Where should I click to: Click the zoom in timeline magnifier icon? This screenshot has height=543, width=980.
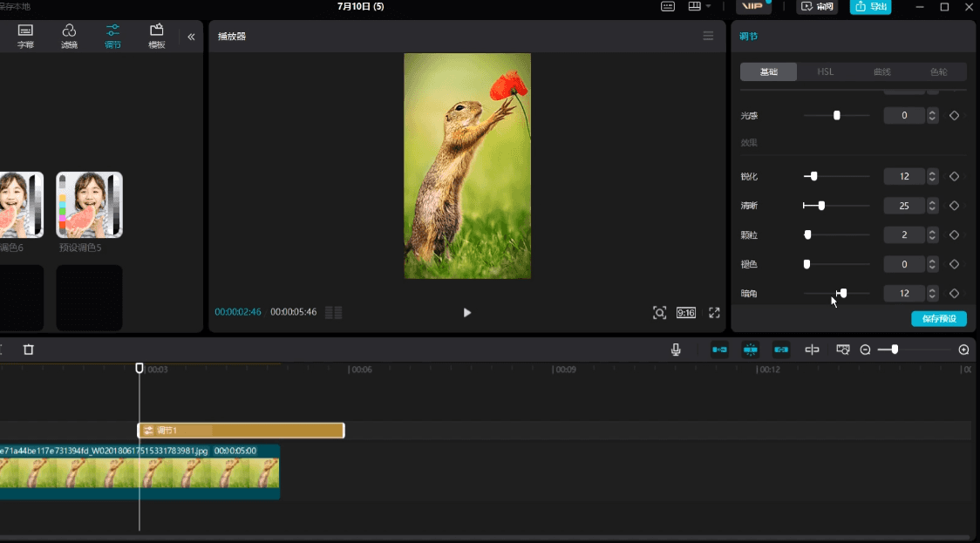click(963, 350)
